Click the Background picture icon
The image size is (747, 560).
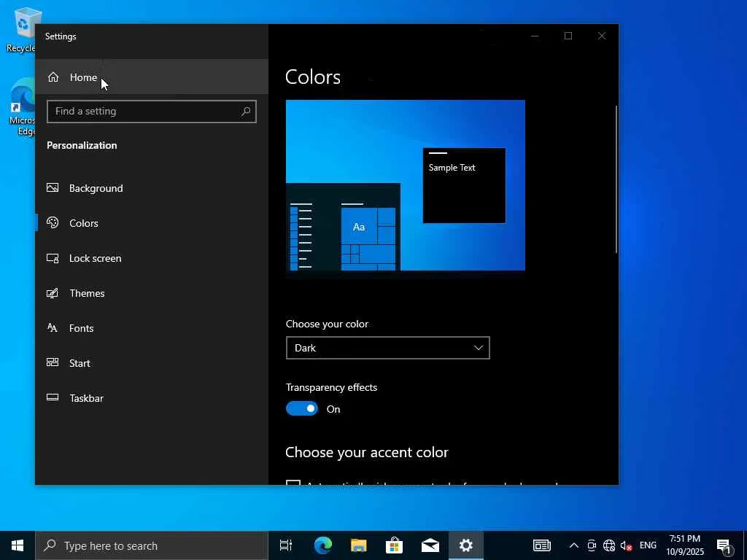pyautogui.click(x=53, y=187)
